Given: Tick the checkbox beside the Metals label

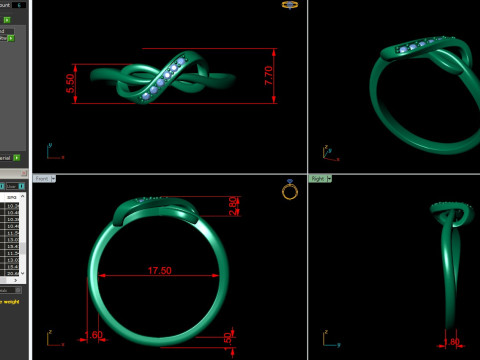Looking at the screenshot, I should (x=18, y=290).
